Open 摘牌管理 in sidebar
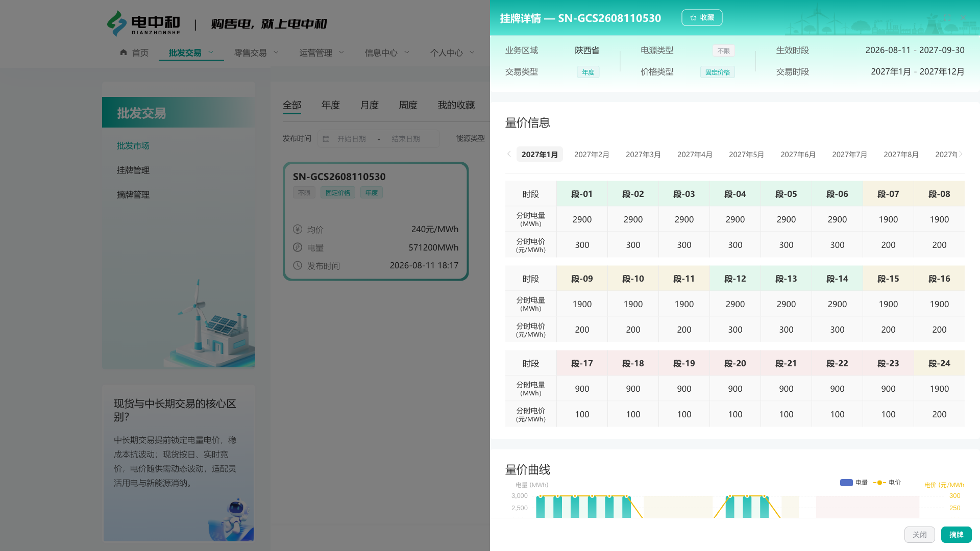The width and height of the screenshot is (980, 551). click(x=133, y=195)
